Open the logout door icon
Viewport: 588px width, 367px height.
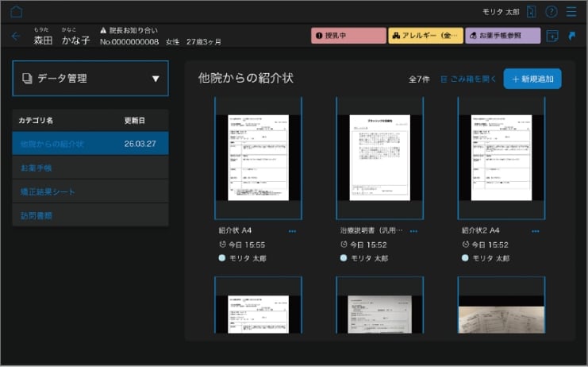[531, 12]
